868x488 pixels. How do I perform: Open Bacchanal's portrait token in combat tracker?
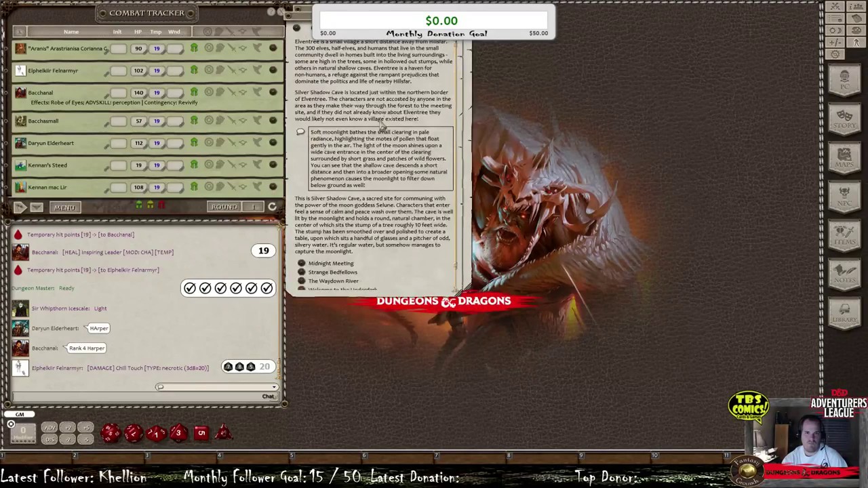pyautogui.click(x=20, y=92)
